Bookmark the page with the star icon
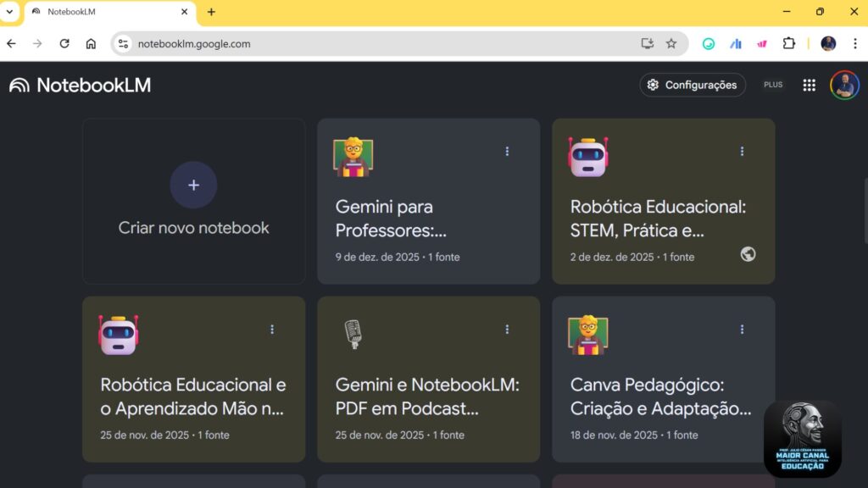This screenshot has width=868, height=488. click(x=670, y=43)
